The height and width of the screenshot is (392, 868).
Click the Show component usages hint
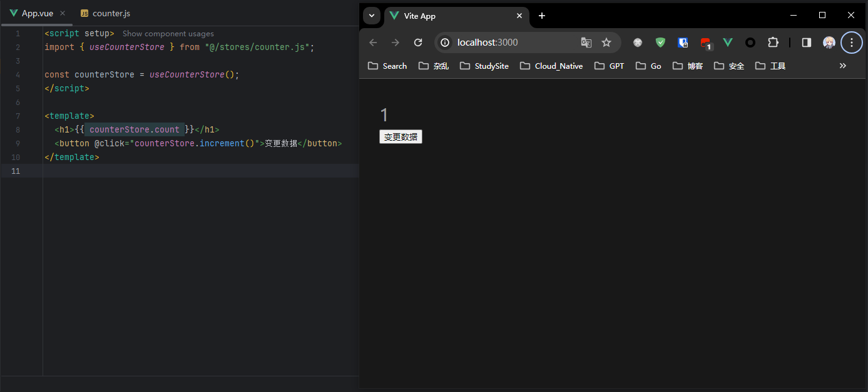coord(168,34)
